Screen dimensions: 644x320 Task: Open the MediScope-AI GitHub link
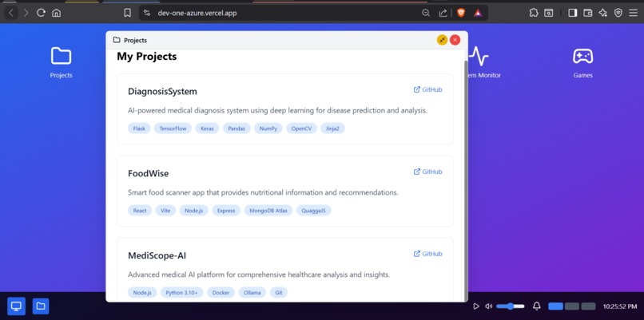tap(428, 254)
